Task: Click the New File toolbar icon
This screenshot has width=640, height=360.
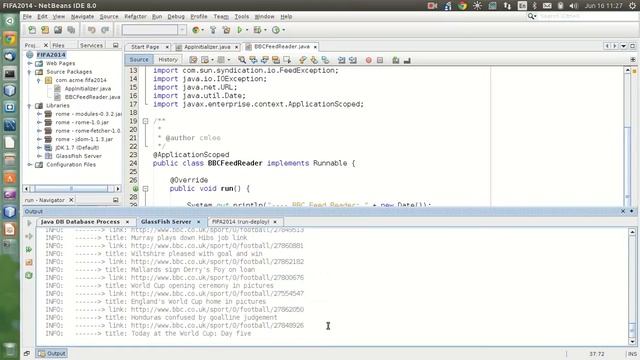Action: click(32, 30)
